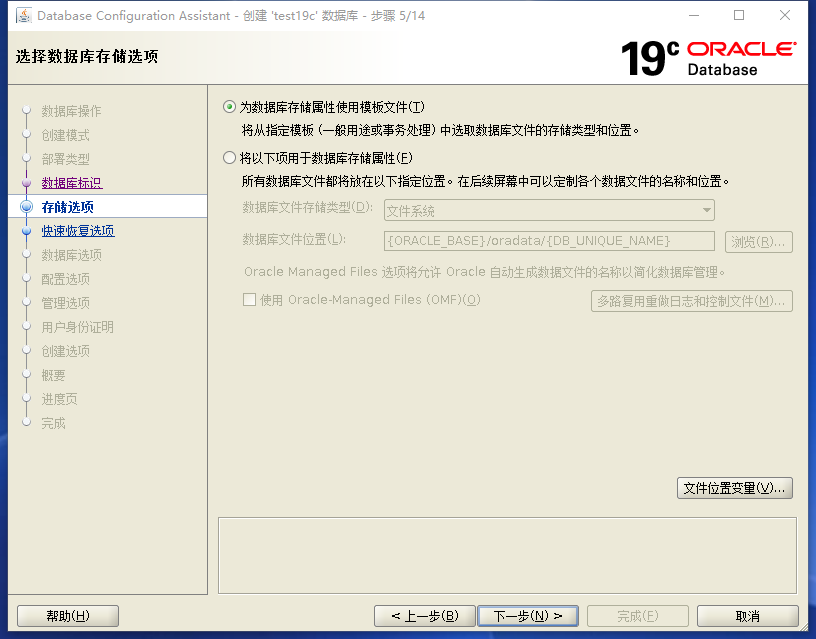Image resolution: width=816 pixels, height=639 pixels.
Task: Click description 将从指定模板 (一般用途或事务处理)
Action: 338,130
